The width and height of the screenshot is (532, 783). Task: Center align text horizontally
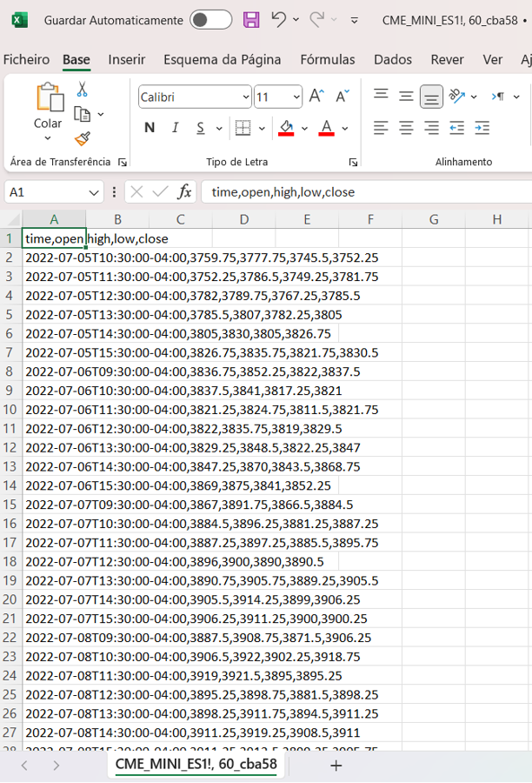point(406,128)
